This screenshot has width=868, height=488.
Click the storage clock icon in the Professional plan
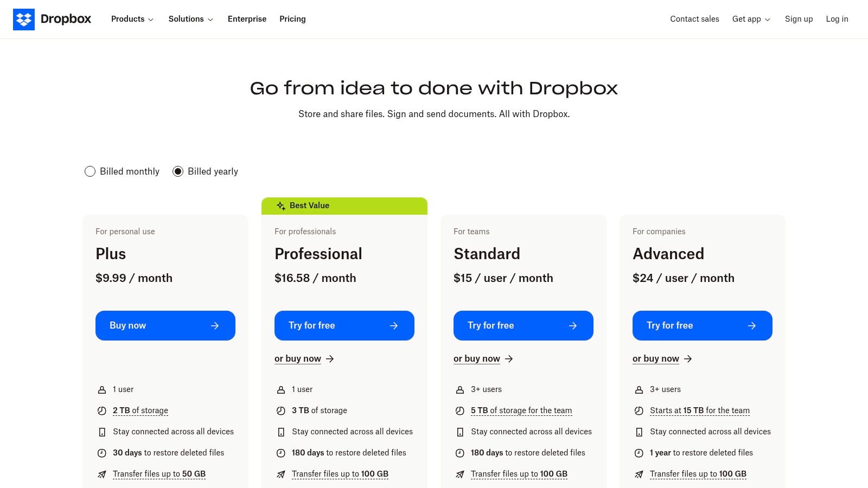(x=280, y=410)
